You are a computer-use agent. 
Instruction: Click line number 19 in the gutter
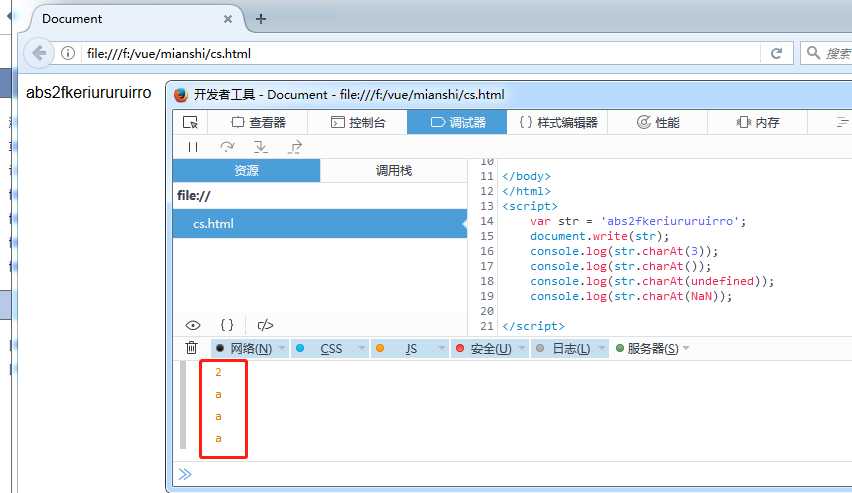[x=487, y=296]
